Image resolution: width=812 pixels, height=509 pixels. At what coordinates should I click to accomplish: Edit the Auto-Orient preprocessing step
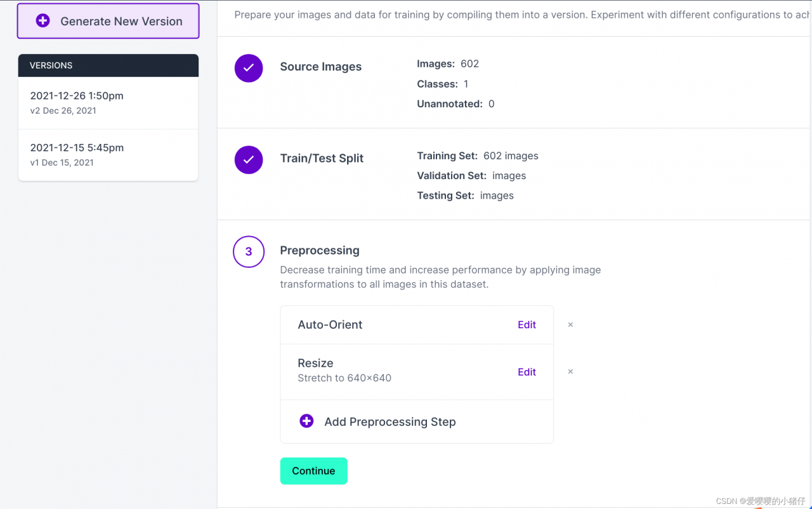tap(527, 324)
